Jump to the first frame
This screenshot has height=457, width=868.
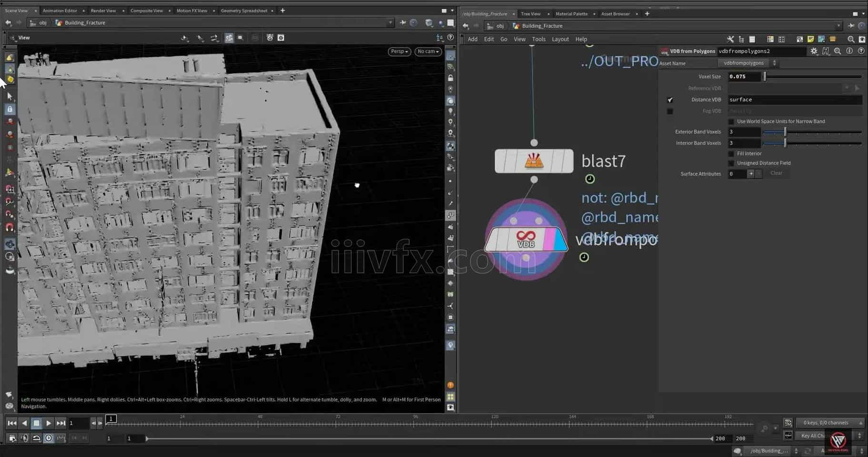click(x=12, y=423)
